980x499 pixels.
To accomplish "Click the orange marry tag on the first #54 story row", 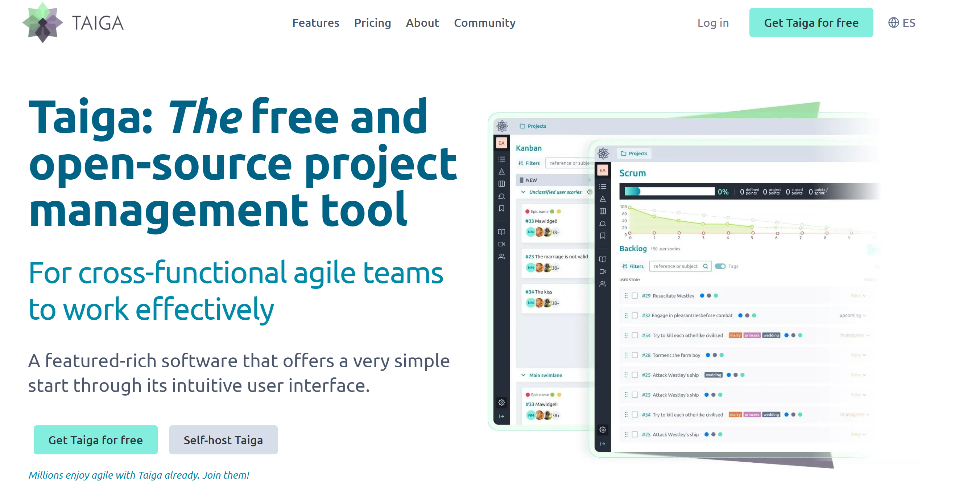I will pos(735,335).
